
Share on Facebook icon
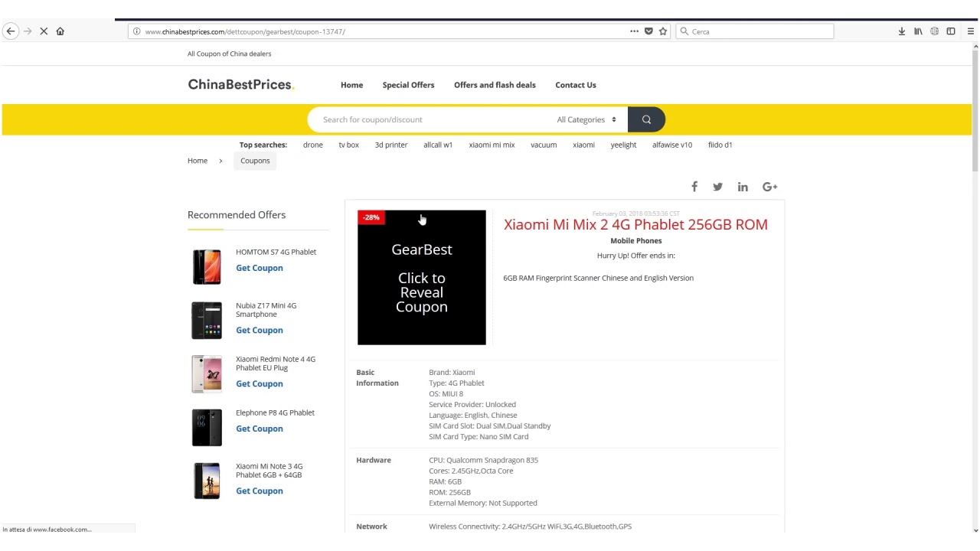(694, 187)
